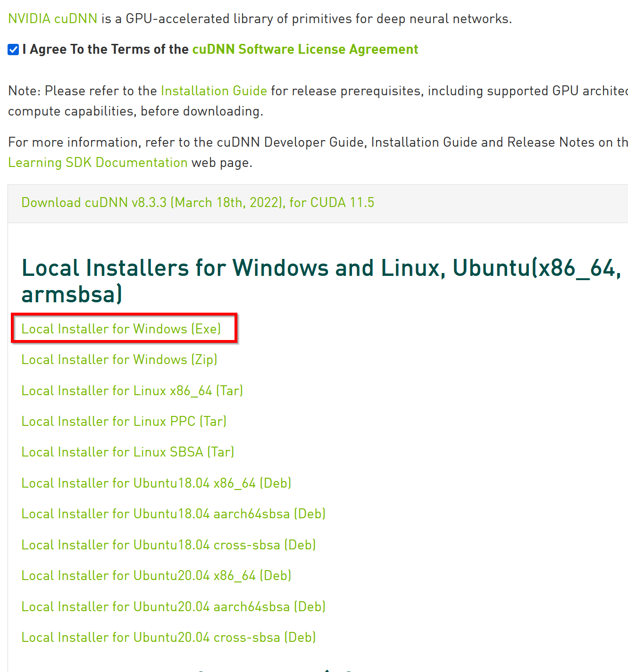This screenshot has width=628, height=672.
Task: Download Local Installer for Linux x86_64 (Tar)
Action: [132, 391]
